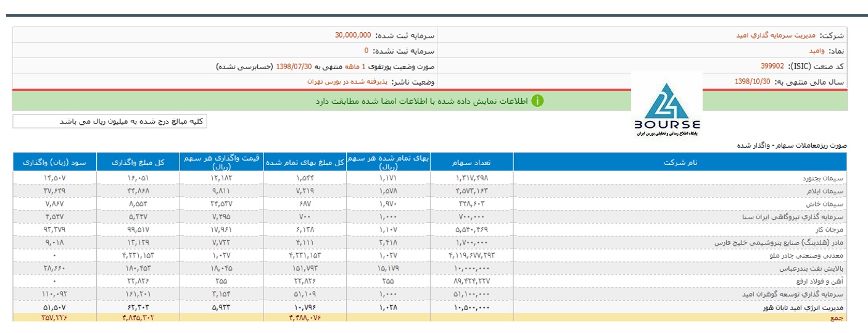Click the 'کلیه مبالغ درج شده به میلیون ریال' note box
Image resolution: width=868 pixels, height=333 pixels.
coord(110,121)
